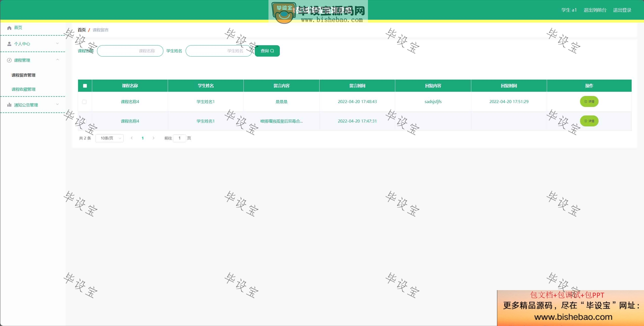Click 首页 in the breadcrumb

pyautogui.click(x=82, y=30)
